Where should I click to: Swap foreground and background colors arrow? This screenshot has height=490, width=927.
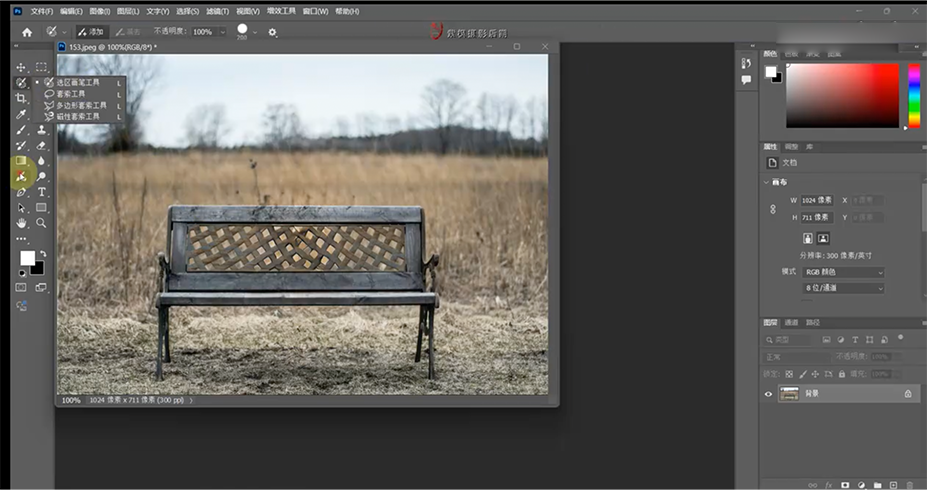click(x=43, y=254)
